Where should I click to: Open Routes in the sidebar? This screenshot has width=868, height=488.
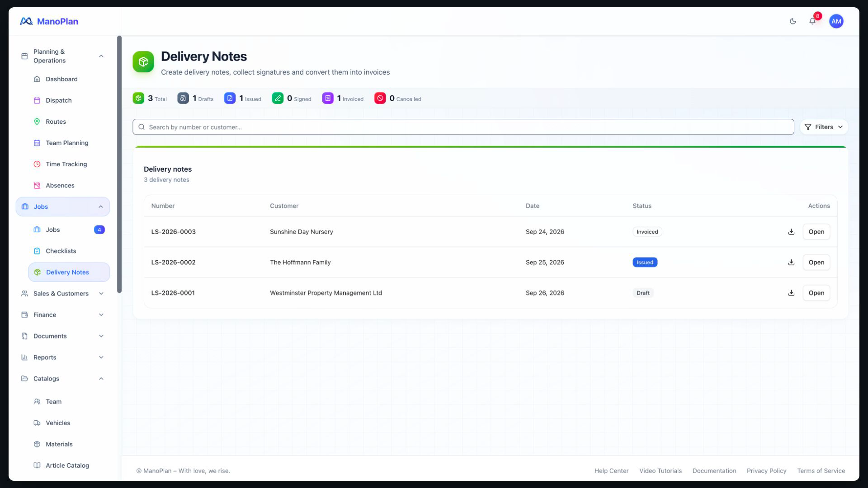[69, 122]
